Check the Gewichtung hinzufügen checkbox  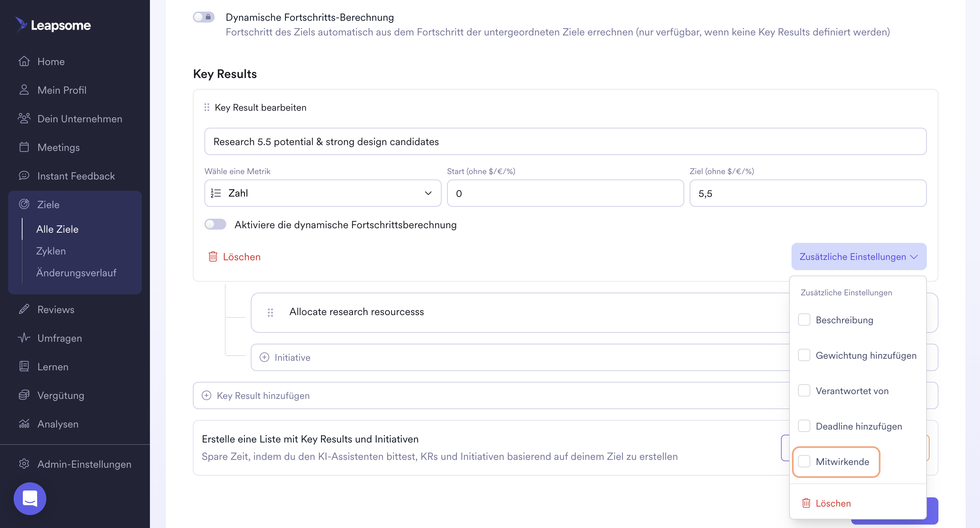[803, 355]
